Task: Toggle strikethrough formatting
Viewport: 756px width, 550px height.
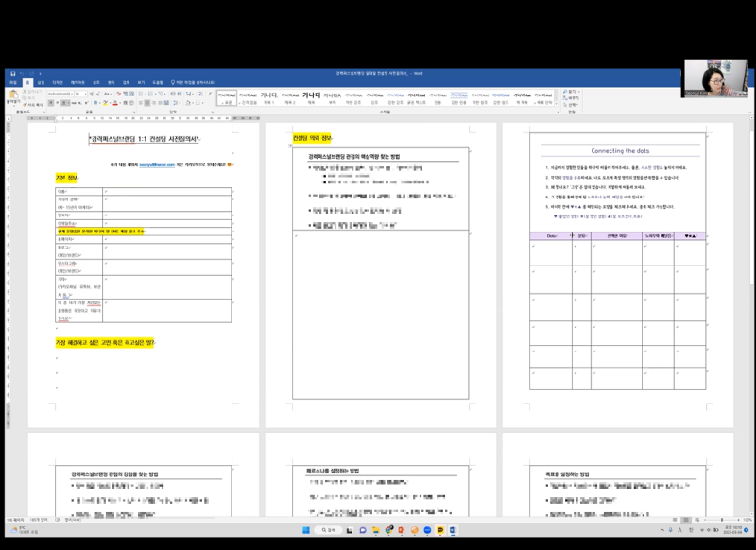Action: coord(74,103)
